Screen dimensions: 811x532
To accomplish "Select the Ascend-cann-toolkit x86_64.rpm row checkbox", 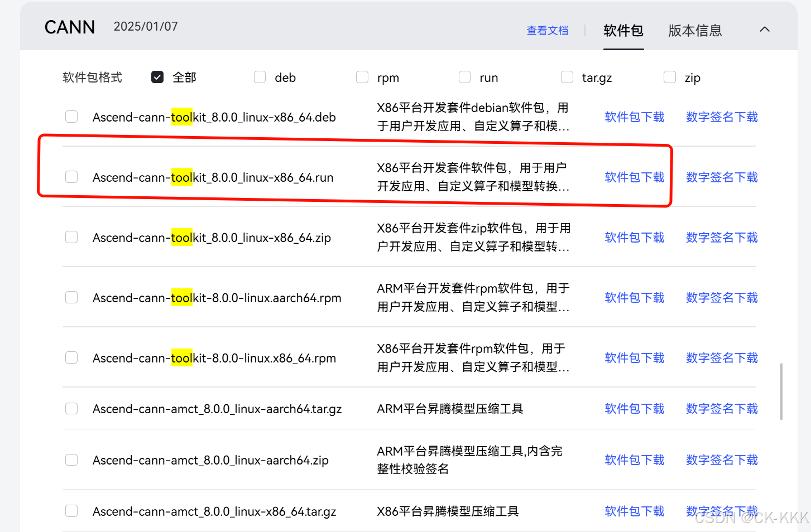I will pos(71,357).
